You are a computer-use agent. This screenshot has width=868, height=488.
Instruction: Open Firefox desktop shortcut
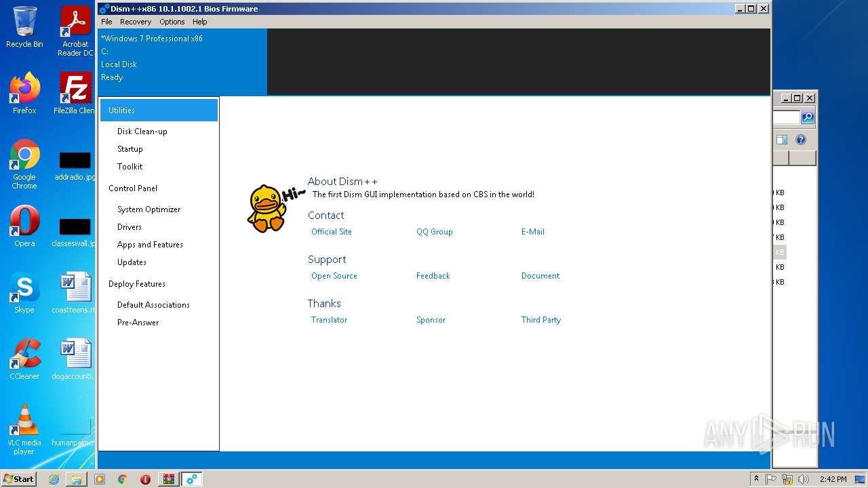[x=24, y=94]
